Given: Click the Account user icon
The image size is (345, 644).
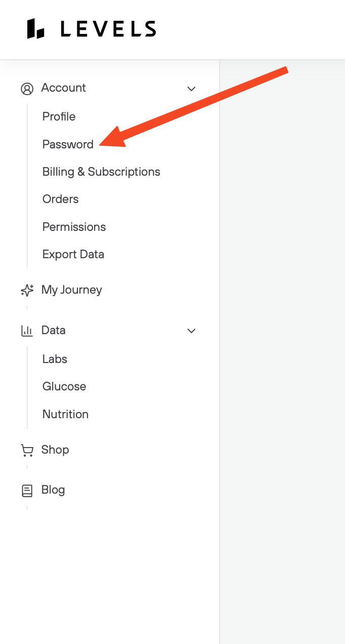Looking at the screenshot, I should [27, 89].
